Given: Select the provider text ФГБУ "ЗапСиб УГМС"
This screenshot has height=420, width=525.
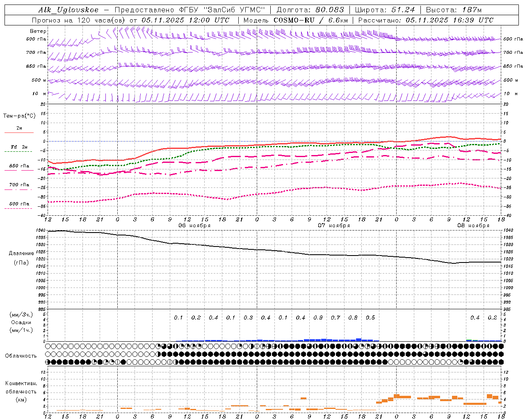Looking at the screenshot, I should 222,10.
